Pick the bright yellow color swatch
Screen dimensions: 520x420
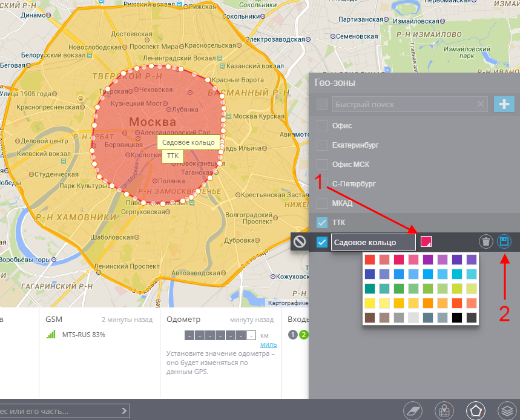click(369, 303)
